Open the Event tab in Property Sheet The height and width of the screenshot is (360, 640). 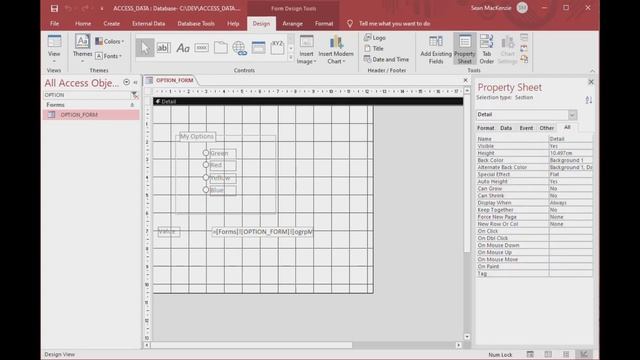click(x=526, y=128)
